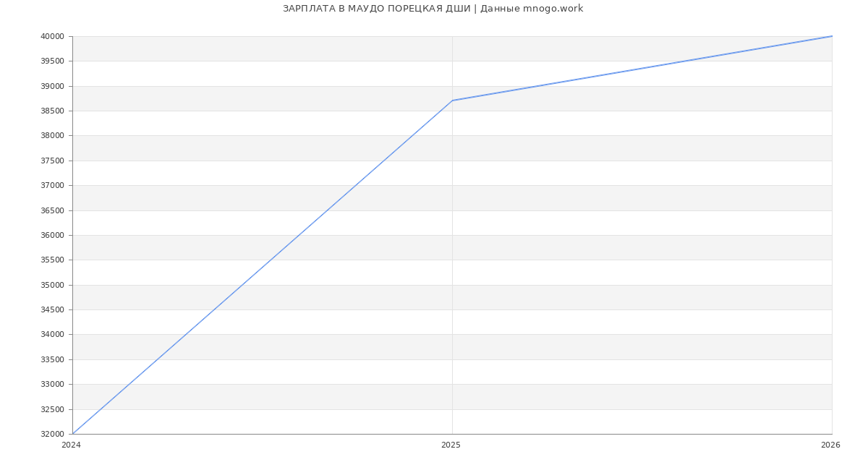Click the 2025 data point on the line
Viewport: 868px width, 470px height.
pos(452,101)
